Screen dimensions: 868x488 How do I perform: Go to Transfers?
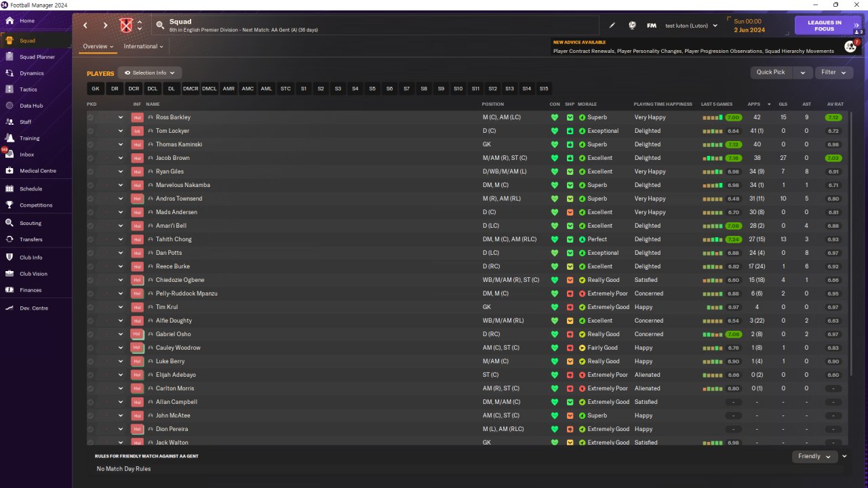click(x=31, y=239)
